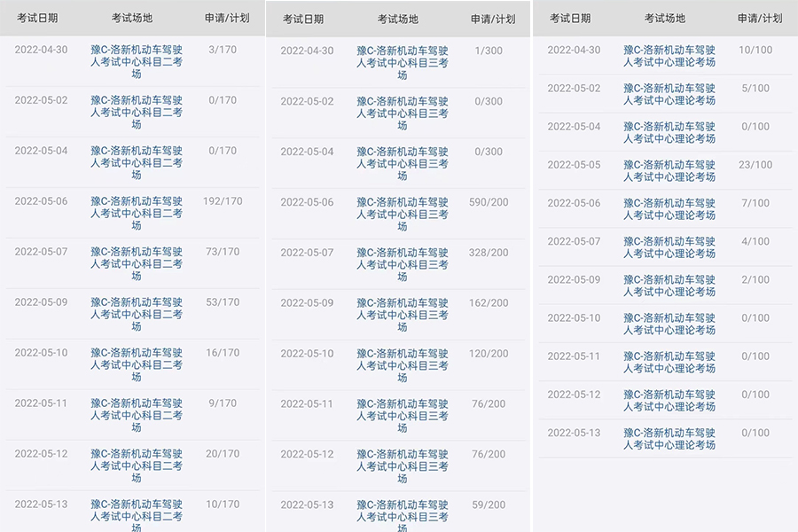Open the 科目三考场 link dated 2022-05-06
798x532 pixels.
coord(403,214)
